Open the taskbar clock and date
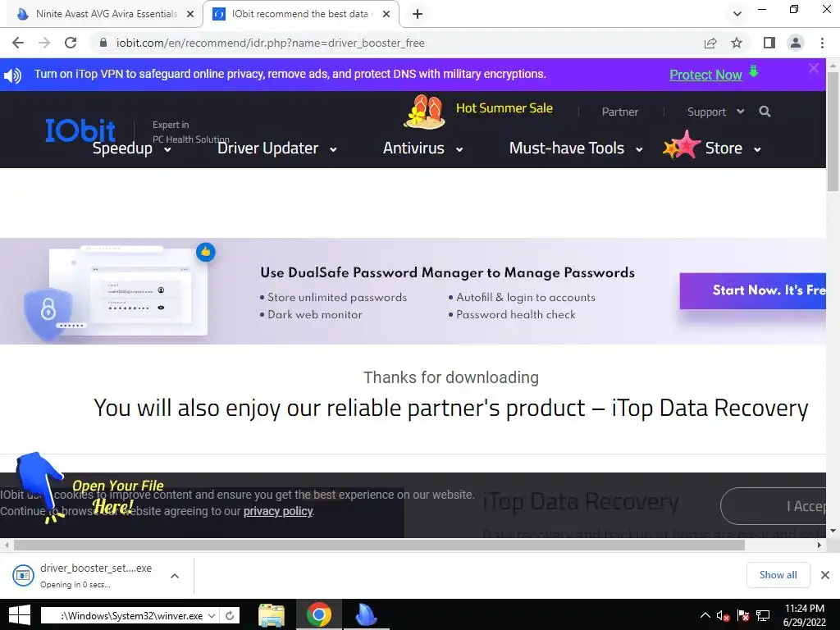The width and height of the screenshot is (840, 630). tap(805, 615)
